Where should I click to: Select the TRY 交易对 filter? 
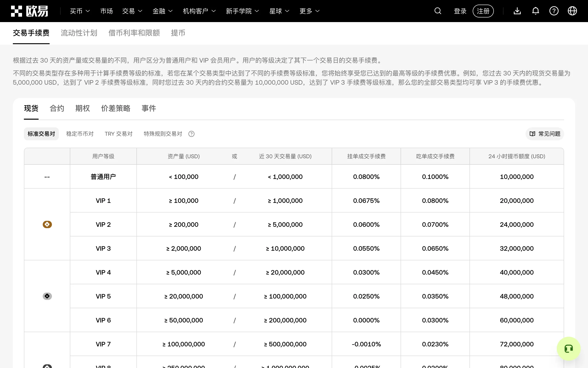pos(119,134)
